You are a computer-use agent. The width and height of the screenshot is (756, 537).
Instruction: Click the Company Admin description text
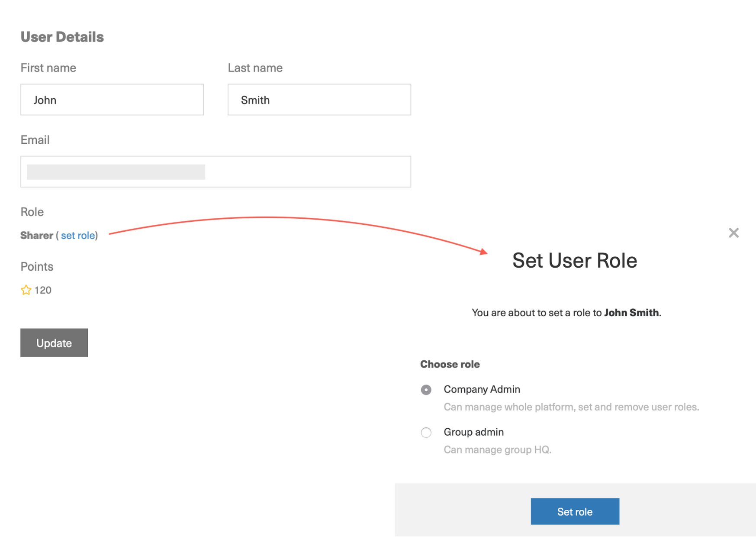[571, 407]
